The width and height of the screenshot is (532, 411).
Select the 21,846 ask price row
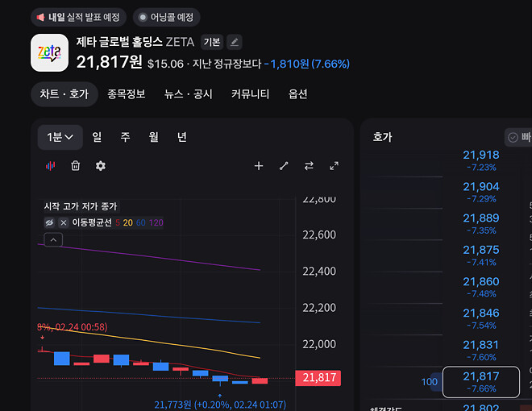click(x=481, y=318)
